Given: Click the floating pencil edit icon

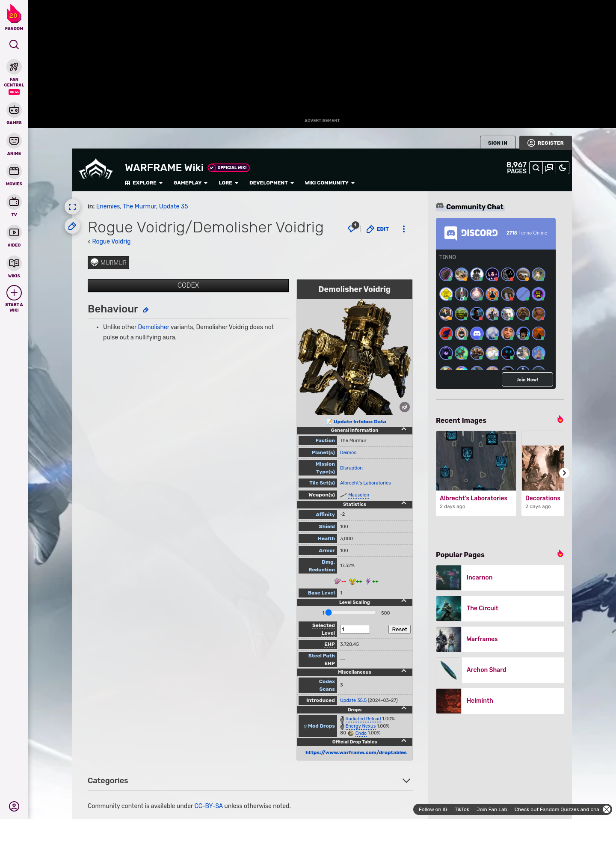Looking at the screenshot, I should 72,226.
